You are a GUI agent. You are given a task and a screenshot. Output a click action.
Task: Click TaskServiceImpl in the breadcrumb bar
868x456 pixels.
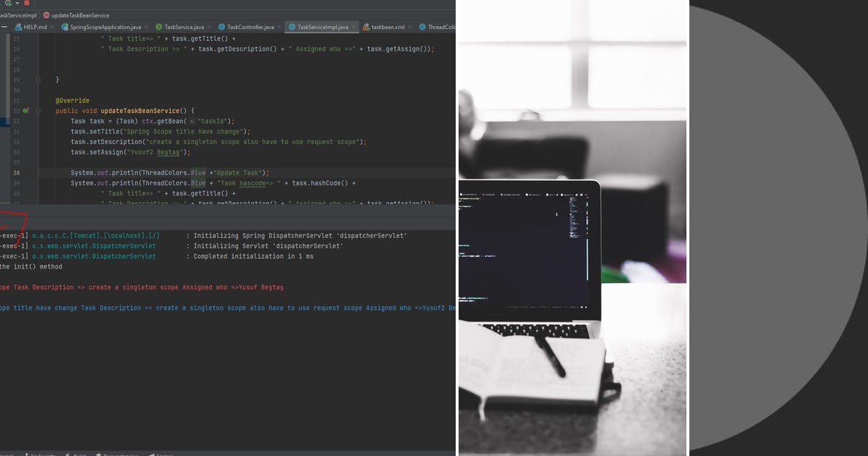(x=18, y=14)
